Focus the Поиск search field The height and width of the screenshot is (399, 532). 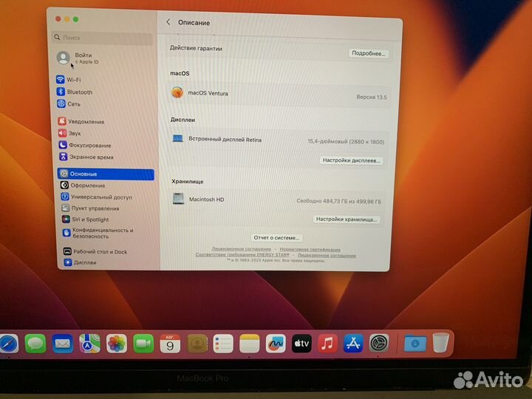pos(103,38)
